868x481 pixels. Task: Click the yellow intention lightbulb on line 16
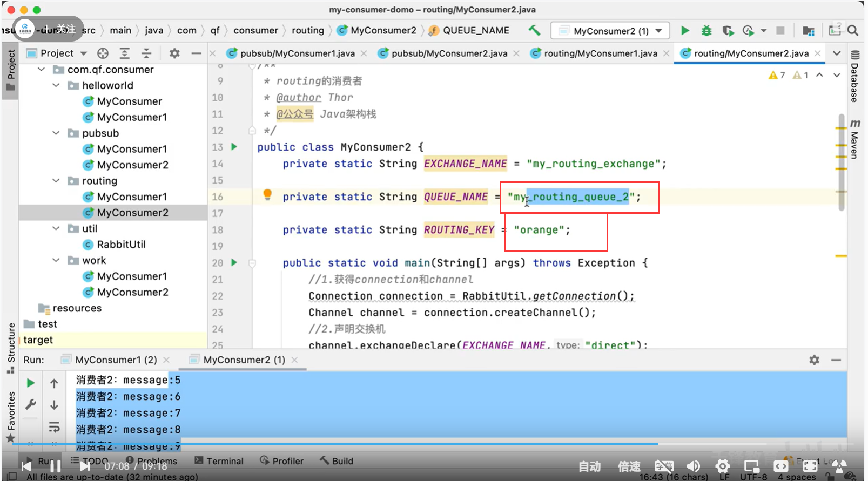pos(267,195)
